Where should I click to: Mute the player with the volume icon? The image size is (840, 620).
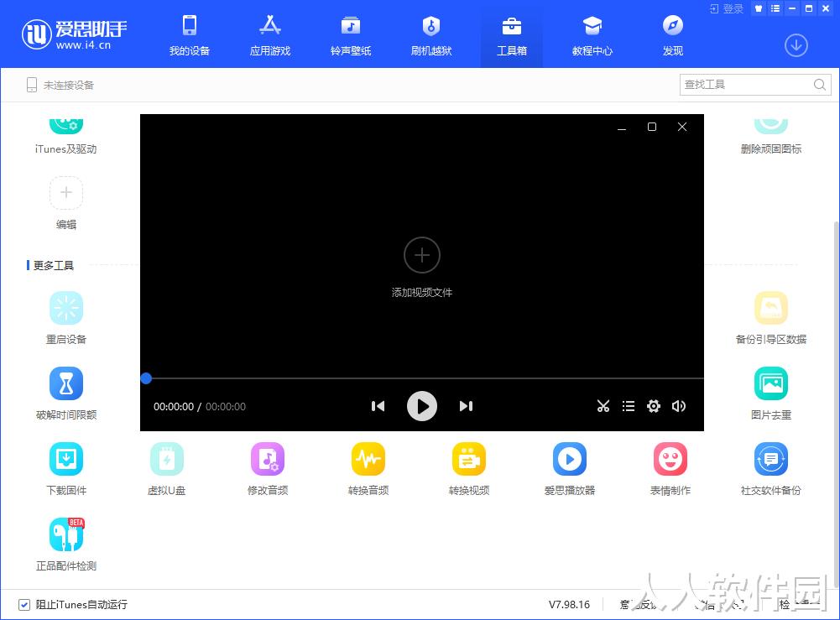(x=679, y=406)
